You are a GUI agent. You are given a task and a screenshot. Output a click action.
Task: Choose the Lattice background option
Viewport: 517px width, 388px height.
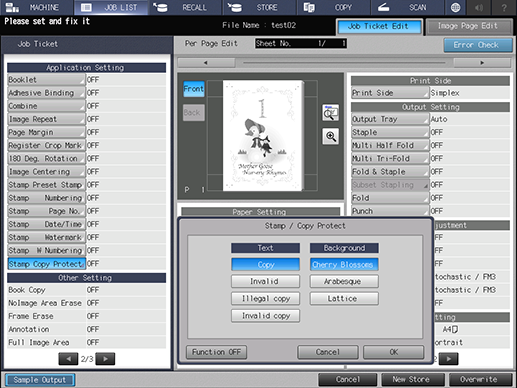click(x=344, y=298)
